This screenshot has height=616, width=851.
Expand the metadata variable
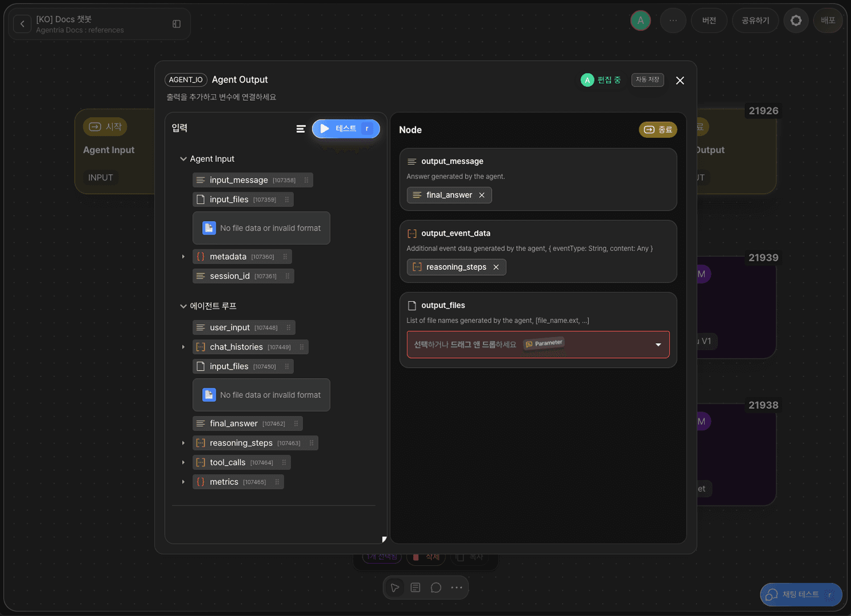[183, 257]
